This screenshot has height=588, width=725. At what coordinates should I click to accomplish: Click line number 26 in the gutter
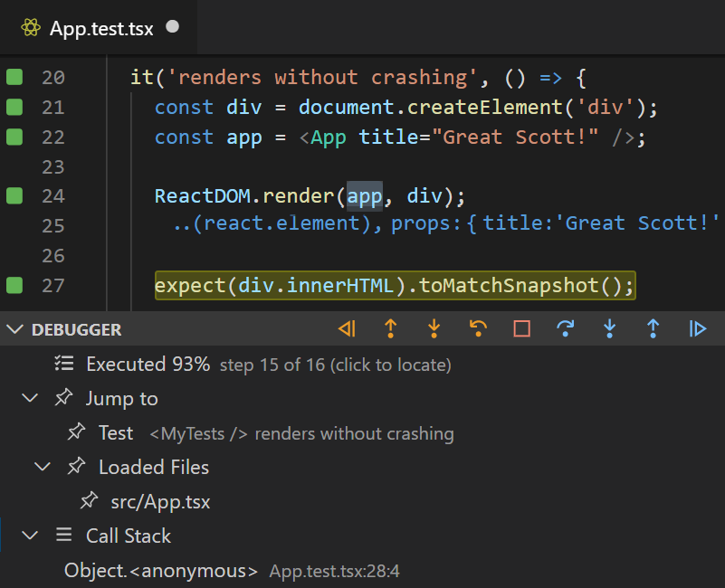click(x=53, y=256)
